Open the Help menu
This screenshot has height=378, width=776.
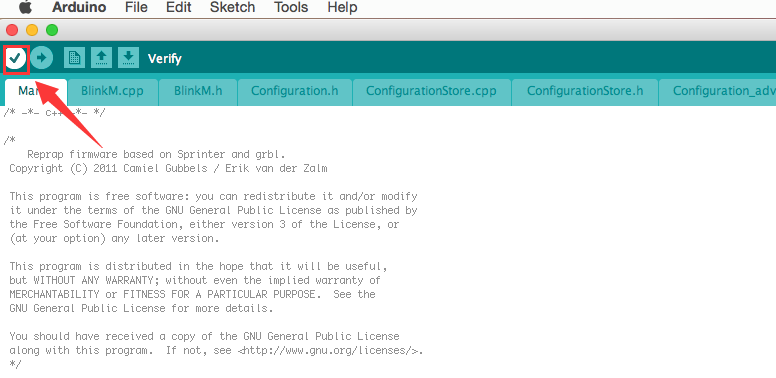[342, 7]
